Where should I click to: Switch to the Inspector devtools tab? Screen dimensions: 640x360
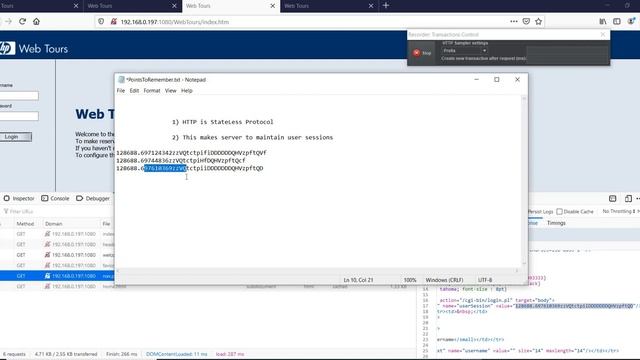click(19, 198)
